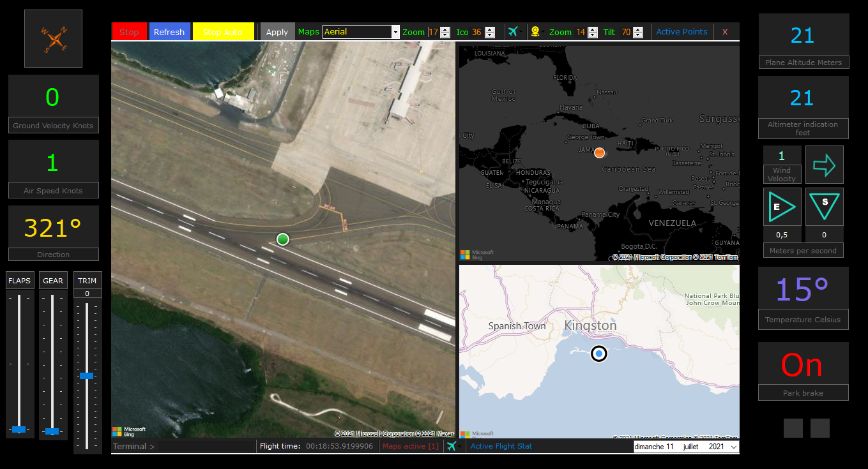The image size is (868, 469).
Task: Click the blue Refresh button
Action: (x=169, y=32)
